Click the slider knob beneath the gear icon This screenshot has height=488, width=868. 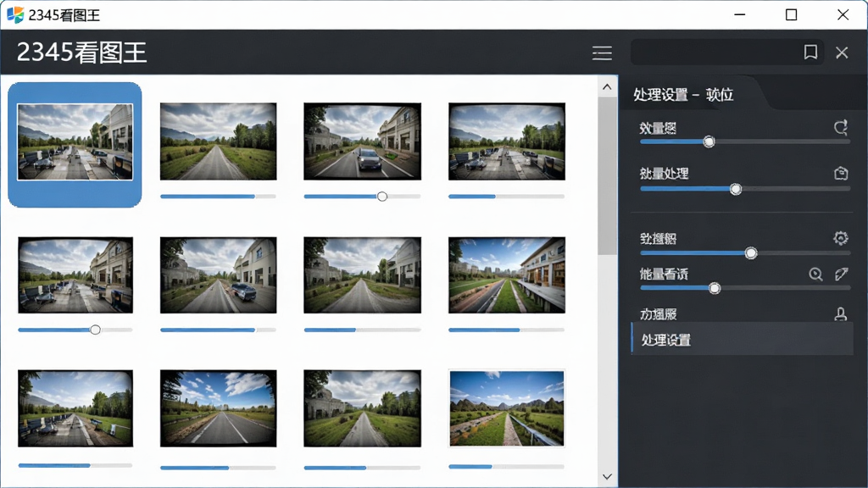(751, 252)
